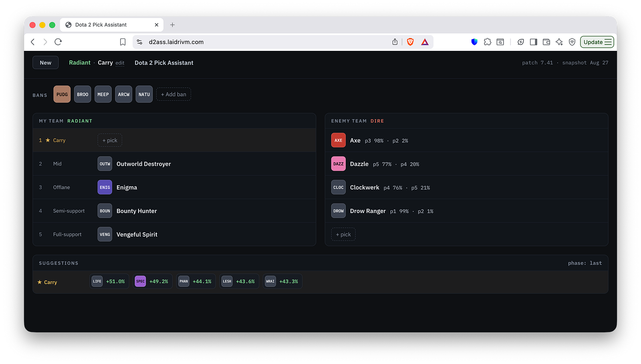This screenshot has height=364, width=641.
Task: Close the Dota 2 Pick Assistant tab
Action: tap(156, 25)
